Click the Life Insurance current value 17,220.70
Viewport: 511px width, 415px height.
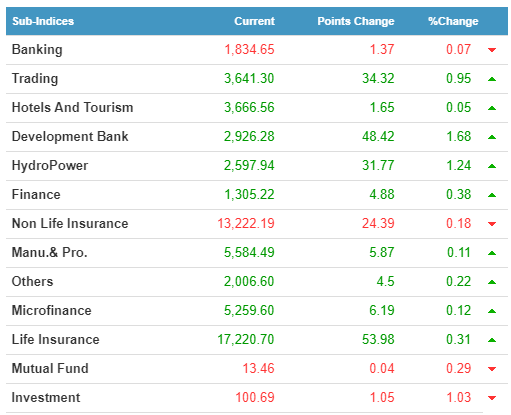coord(246,339)
